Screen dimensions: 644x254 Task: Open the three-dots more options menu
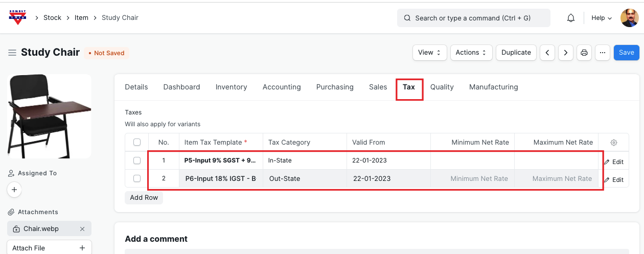tap(603, 53)
